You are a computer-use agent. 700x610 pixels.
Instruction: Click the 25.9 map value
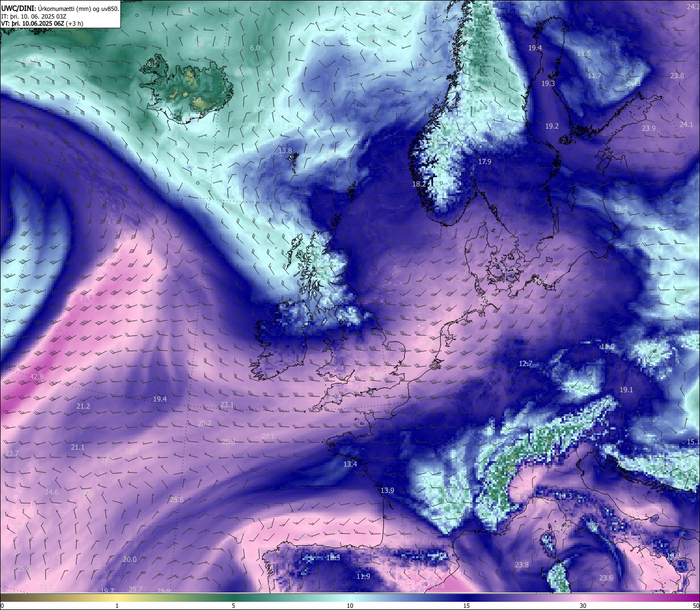coord(164,591)
